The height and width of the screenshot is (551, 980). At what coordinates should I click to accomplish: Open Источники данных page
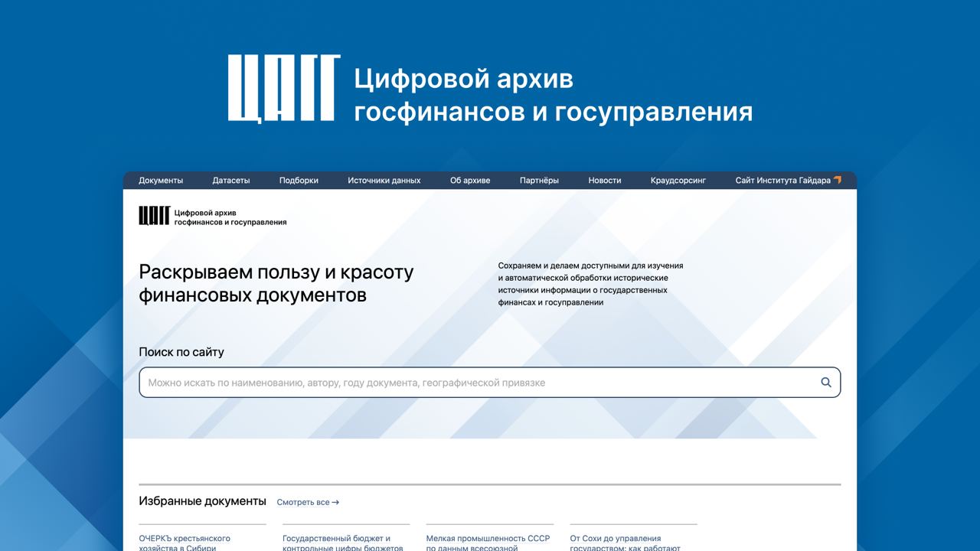384,181
